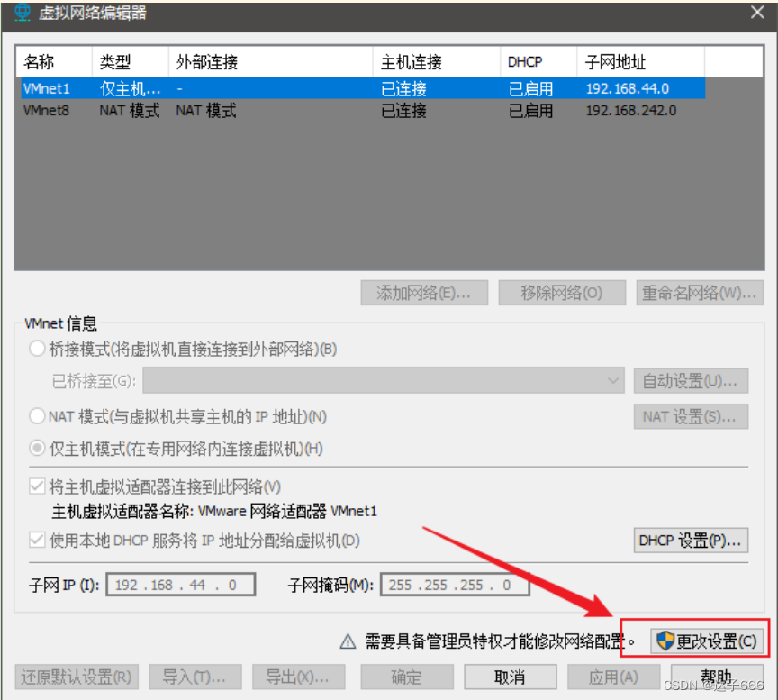The width and height of the screenshot is (778, 700).
Task: Click the 取消 button
Action: [x=510, y=677]
